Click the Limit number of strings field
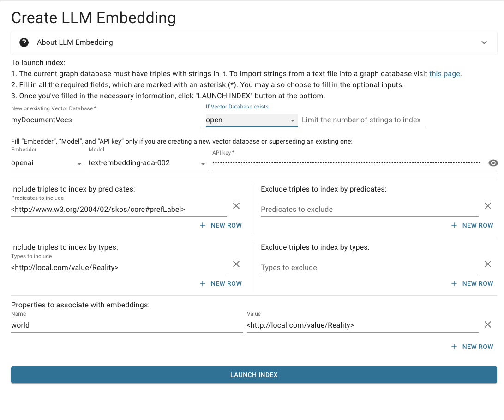 click(363, 120)
